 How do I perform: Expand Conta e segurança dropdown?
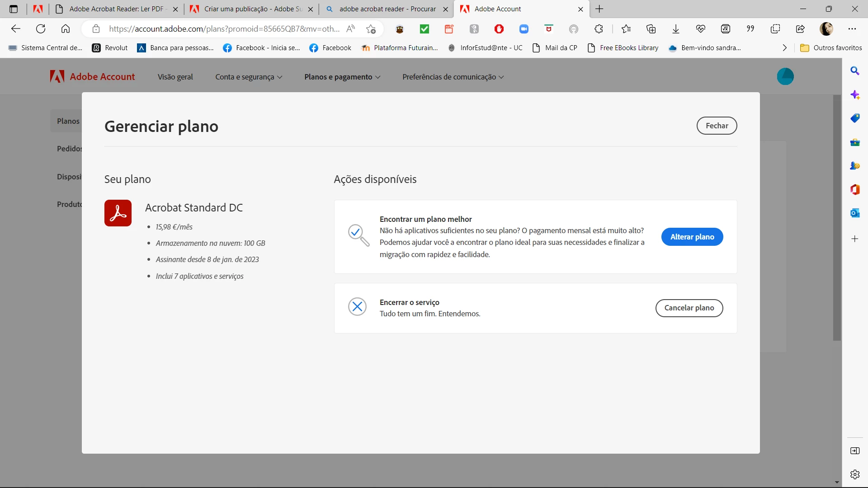[x=249, y=77]
